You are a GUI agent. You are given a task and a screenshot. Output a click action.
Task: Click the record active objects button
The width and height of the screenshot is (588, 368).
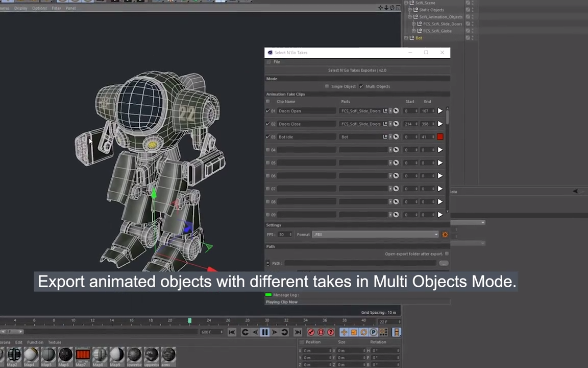(311, 332)
